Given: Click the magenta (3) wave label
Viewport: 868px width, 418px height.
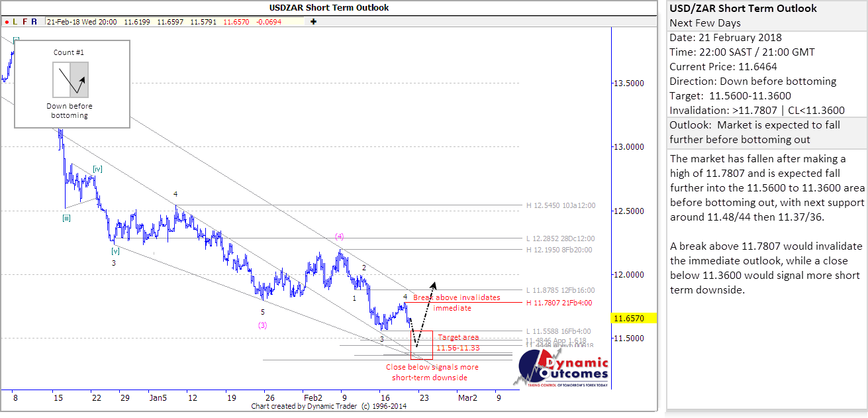Looking at the screenshot, I should pos(263,325).
